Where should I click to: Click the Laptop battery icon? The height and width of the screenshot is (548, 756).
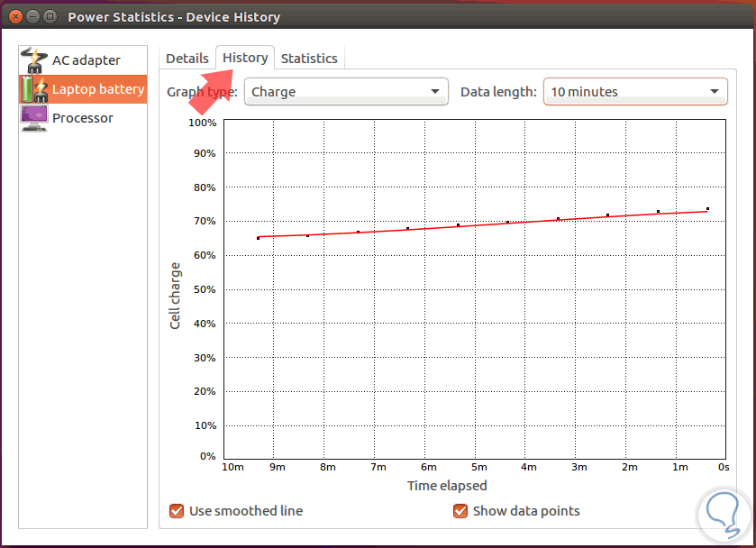(35, 89)
